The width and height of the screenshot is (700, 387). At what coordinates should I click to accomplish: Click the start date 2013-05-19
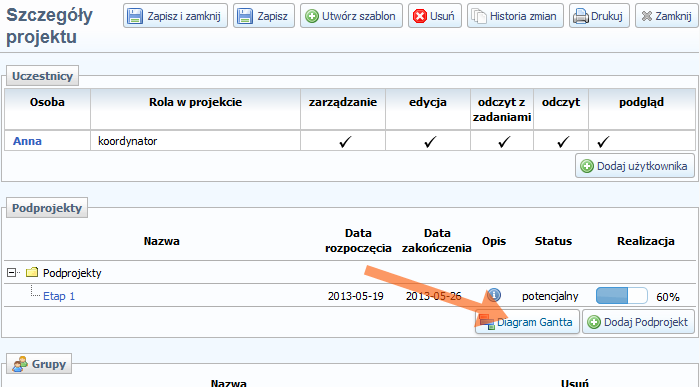pyautogui.click(x=355, y=296)
